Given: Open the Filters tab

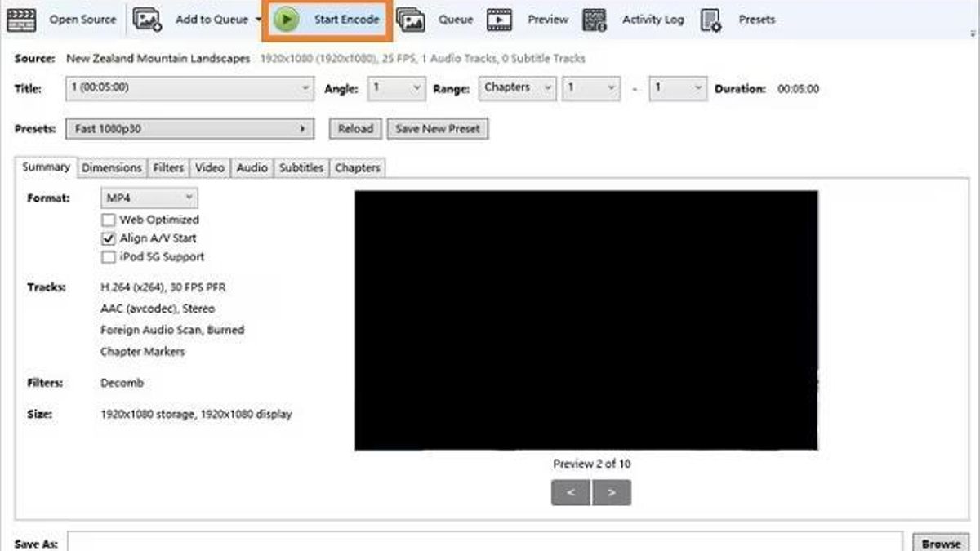Looking at the screenshot, I should [x=168, y=167].
